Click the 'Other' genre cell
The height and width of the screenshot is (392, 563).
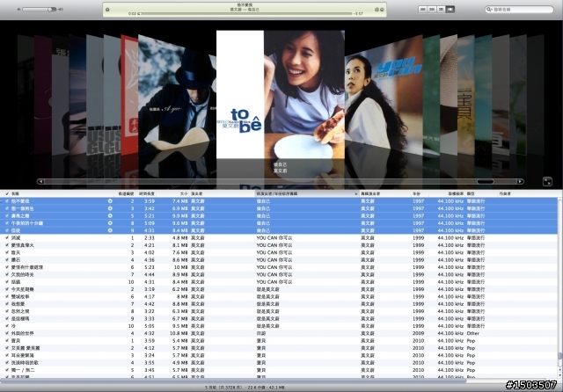pyautogui.click(x=473, y=333)
